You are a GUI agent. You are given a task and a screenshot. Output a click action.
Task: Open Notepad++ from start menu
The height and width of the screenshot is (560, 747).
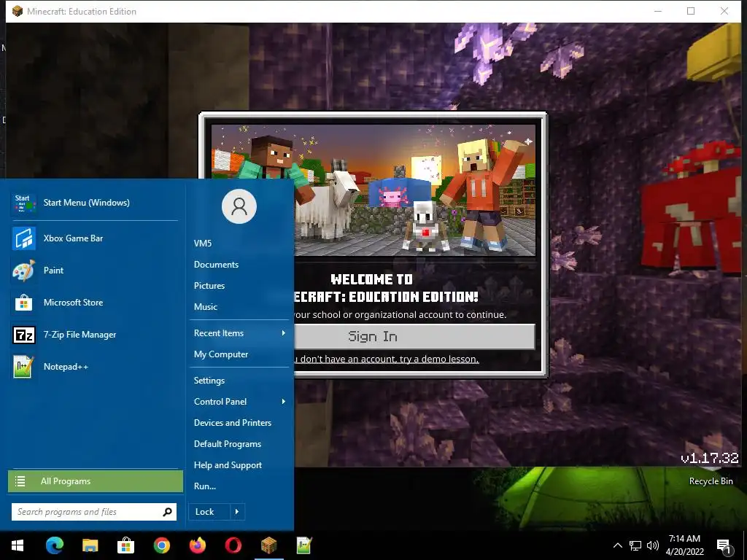click(94, 367)
